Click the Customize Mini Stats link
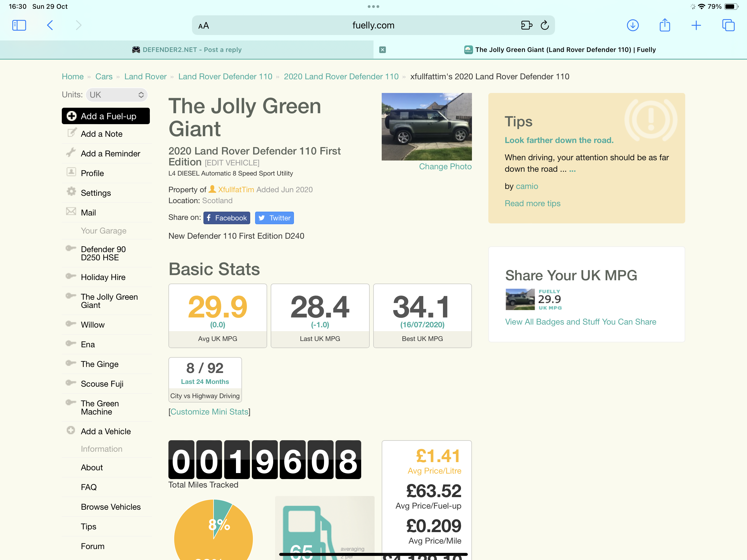747x560 pixels. click(x=209, y=412)
